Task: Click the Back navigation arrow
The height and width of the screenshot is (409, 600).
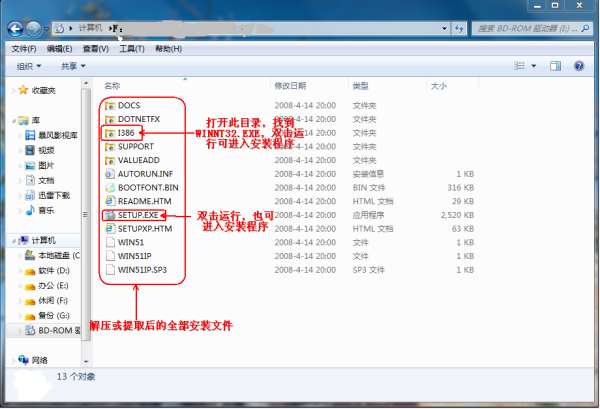Action: coord(15,29)
